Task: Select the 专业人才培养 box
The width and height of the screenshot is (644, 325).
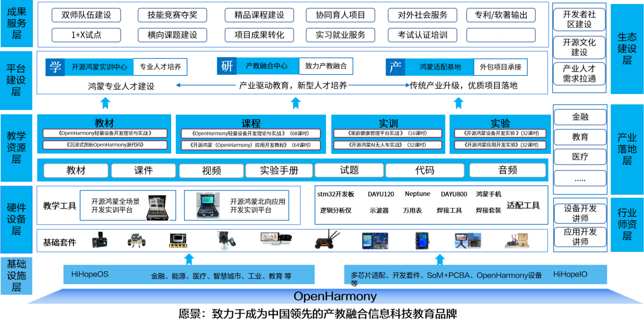Action: [x=160, y=67]
